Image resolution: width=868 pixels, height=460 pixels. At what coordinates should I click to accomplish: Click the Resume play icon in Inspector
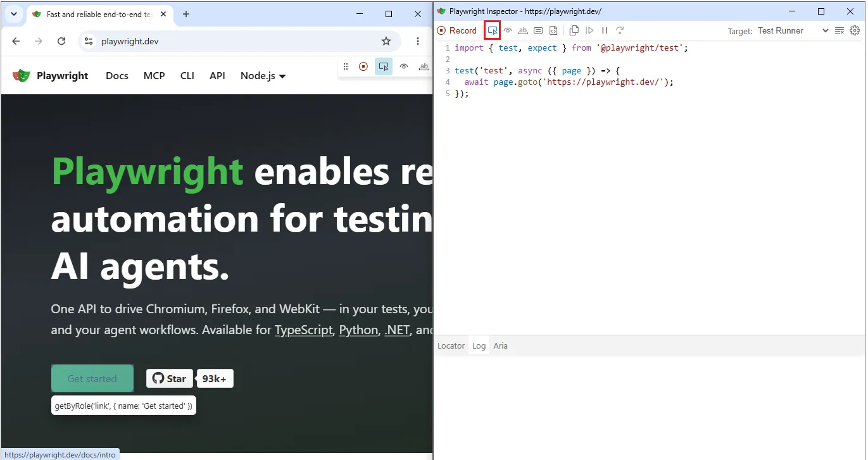point(589,30)
